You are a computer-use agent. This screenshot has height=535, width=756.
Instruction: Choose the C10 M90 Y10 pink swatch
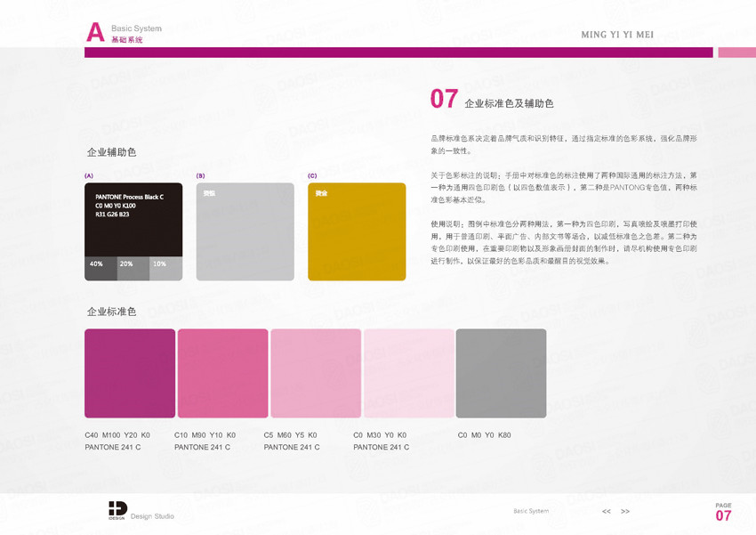coord(222,373)
